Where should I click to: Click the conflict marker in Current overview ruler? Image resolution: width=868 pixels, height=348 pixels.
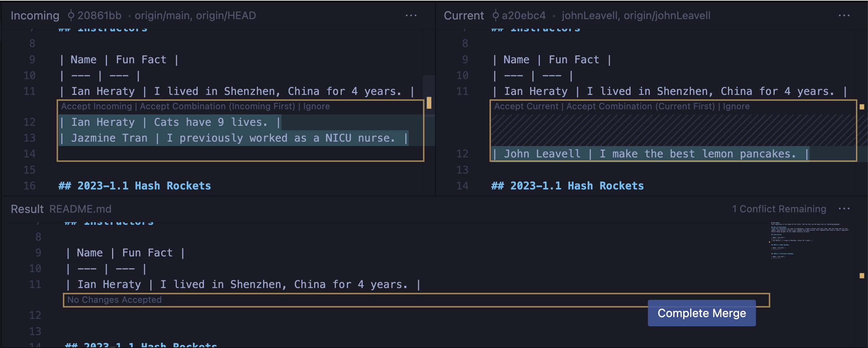click(862, 107)
